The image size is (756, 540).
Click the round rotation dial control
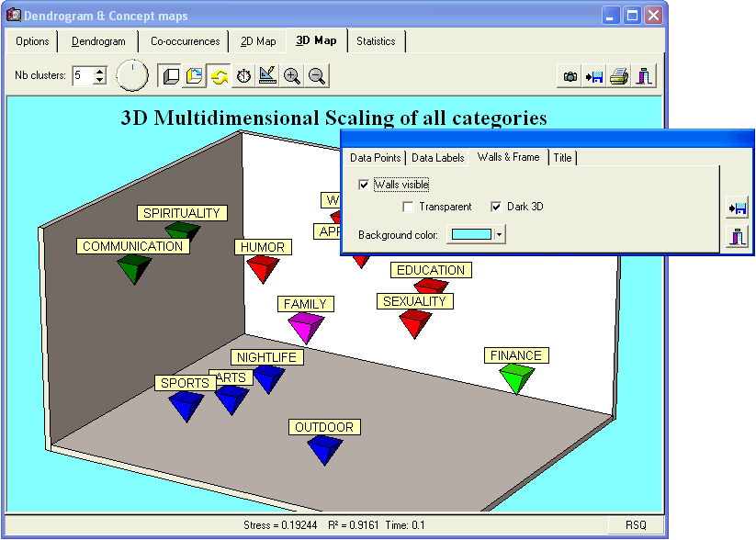click(132, 76)
